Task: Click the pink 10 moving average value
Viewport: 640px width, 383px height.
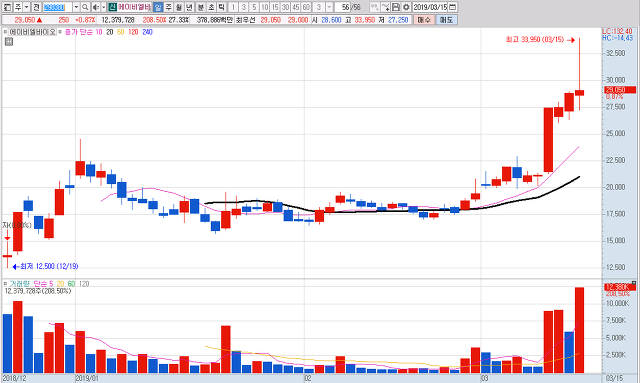Action: tap(99, 32)
